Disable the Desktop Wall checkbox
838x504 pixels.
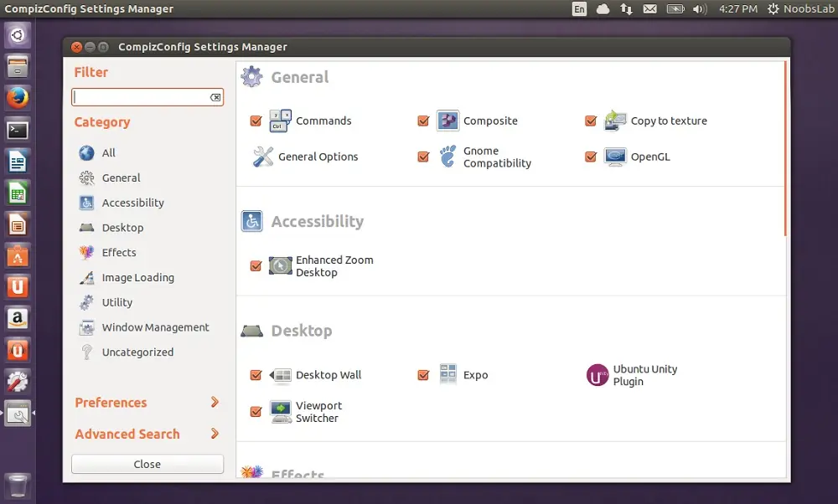point(256,375)
